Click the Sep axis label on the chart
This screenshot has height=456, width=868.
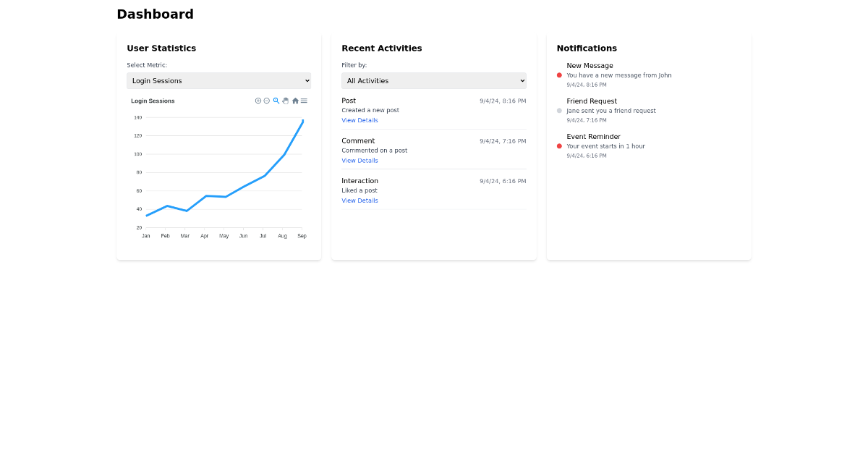pos(302,235)
